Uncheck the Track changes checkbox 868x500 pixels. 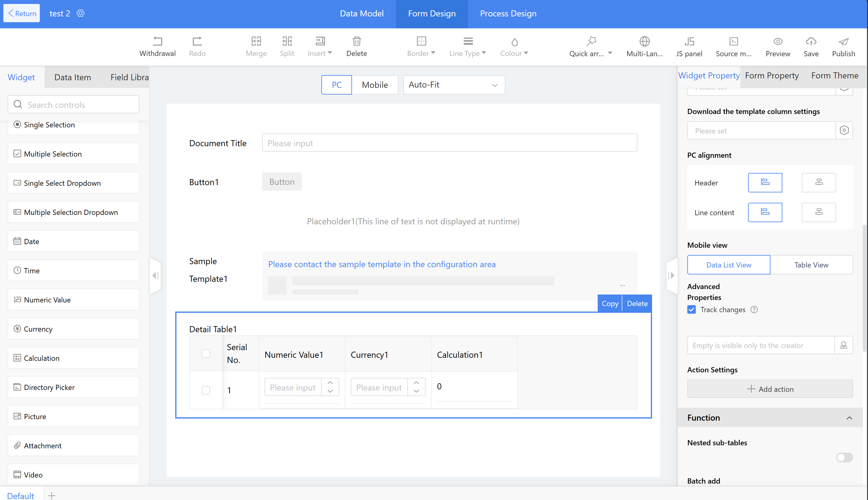tap(692, 310)
